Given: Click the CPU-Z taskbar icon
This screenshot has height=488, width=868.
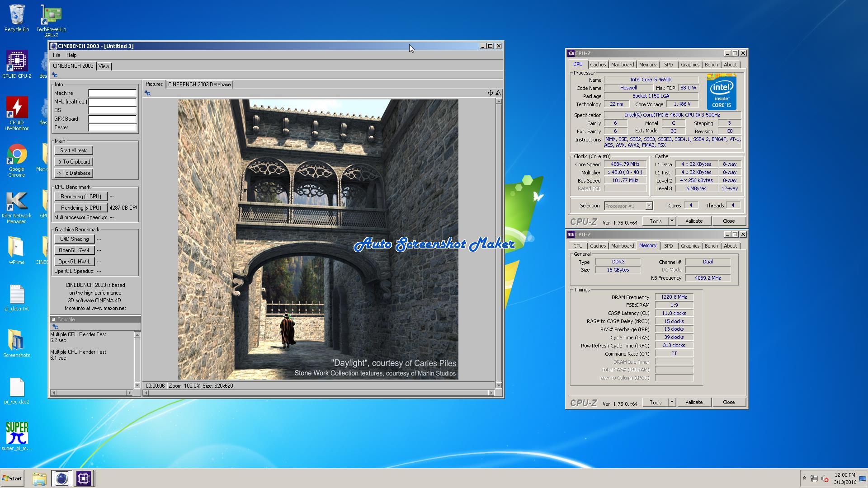Looking at the screenshot, I should click(x=84, y=479).
